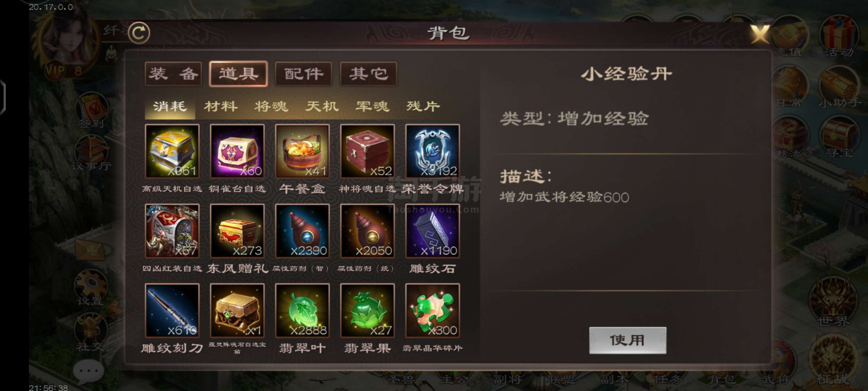Image resolution: width=868 pixels, height=391 pixels.
Task: Select the 东风赠礼 gift chest item
Action: [237, 231]
